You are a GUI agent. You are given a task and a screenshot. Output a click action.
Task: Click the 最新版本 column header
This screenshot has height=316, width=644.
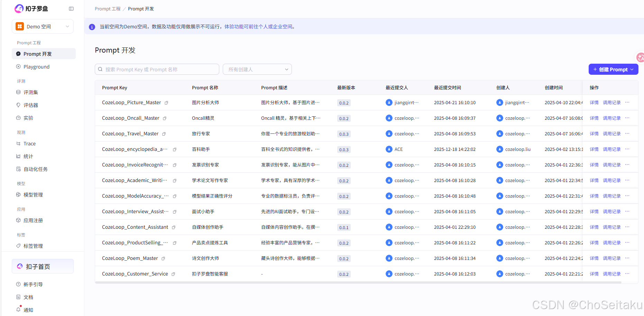(x=346, y=88)
